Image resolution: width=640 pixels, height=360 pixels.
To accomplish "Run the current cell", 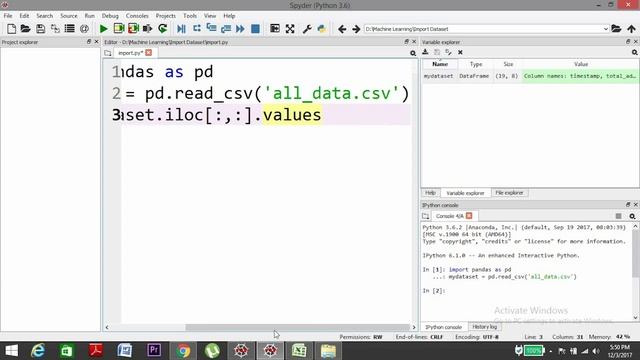I will coord(119,29).
